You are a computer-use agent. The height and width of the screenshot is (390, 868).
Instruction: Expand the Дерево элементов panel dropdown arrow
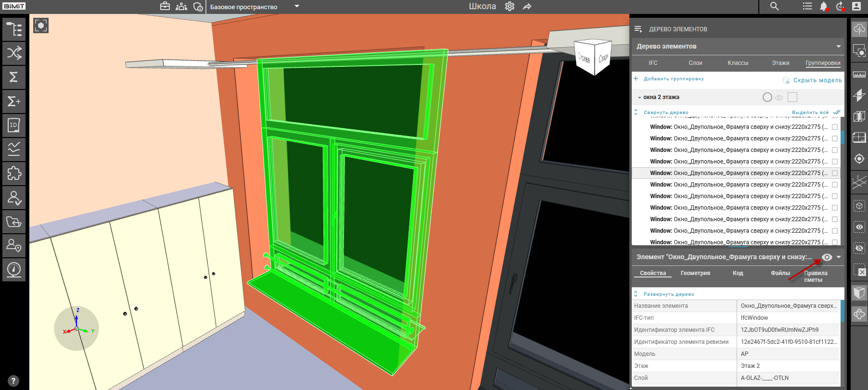coord(839,46)
